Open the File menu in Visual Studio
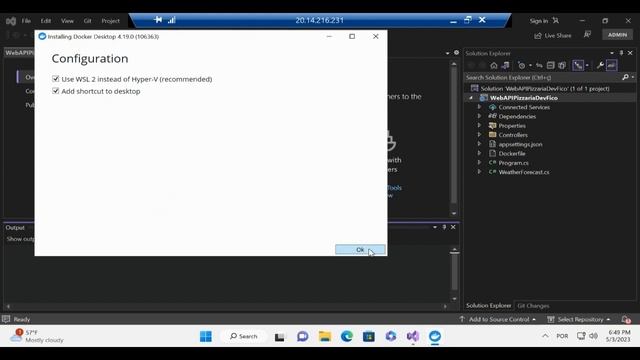Image resolution: width=640 pixels, height=360 pixels. [26, 21]
